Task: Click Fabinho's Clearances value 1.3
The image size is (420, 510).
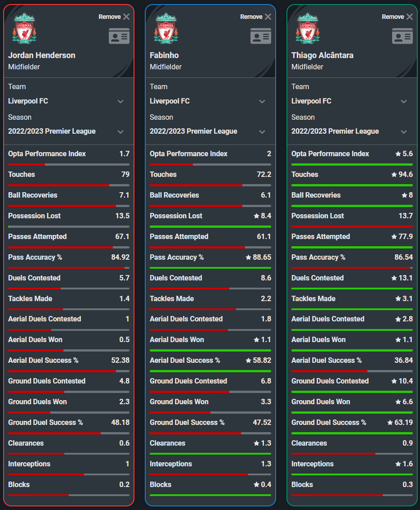Action: point(266,443)
